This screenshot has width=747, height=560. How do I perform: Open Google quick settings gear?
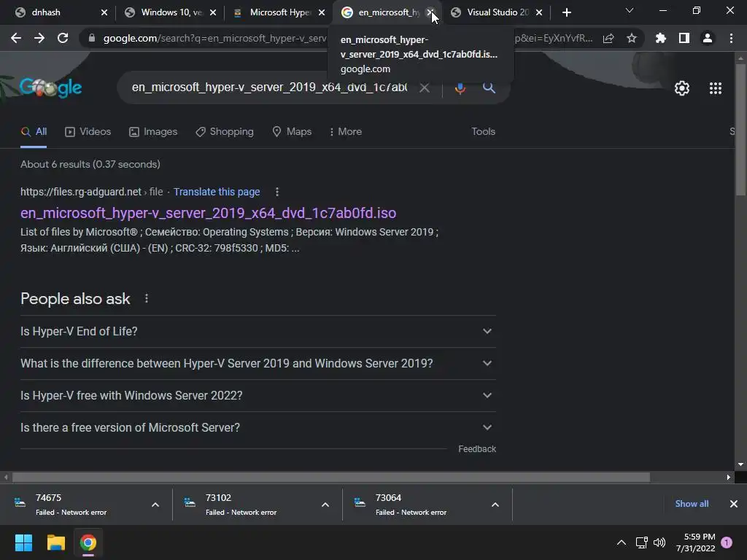click(682, 88)
